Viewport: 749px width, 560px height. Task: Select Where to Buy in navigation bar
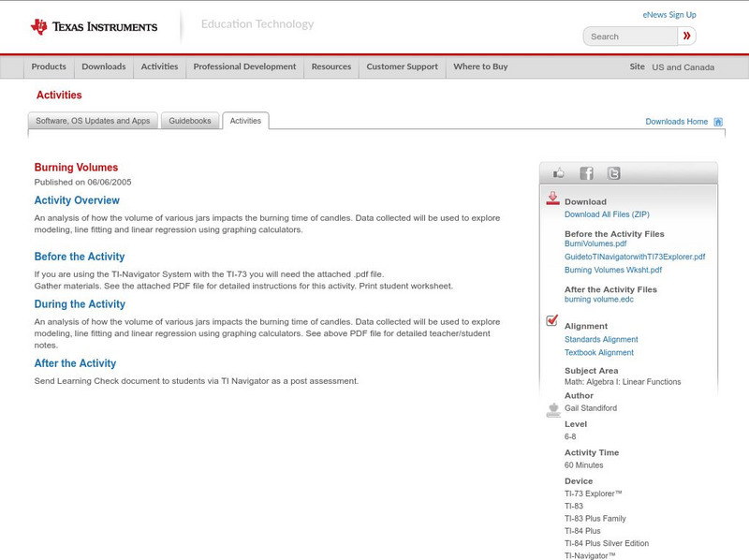coord(480,66)
